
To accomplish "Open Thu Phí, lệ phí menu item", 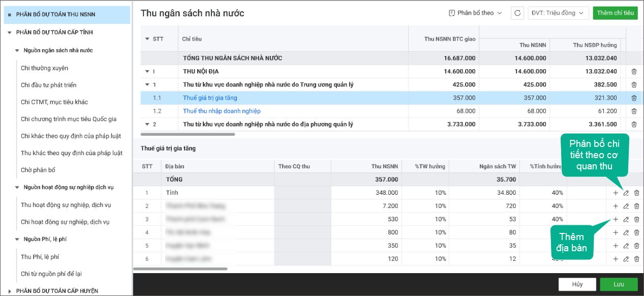I will (40, 257).
